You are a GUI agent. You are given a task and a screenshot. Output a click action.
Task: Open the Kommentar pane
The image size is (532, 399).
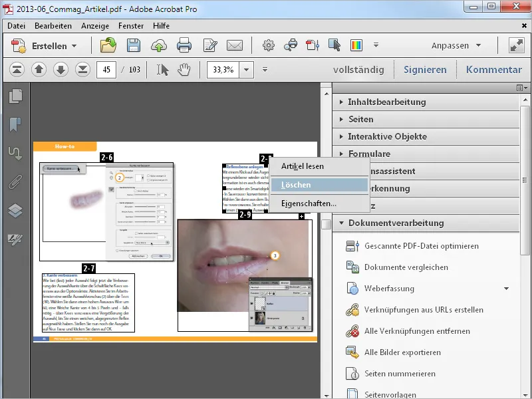point(493,70)
